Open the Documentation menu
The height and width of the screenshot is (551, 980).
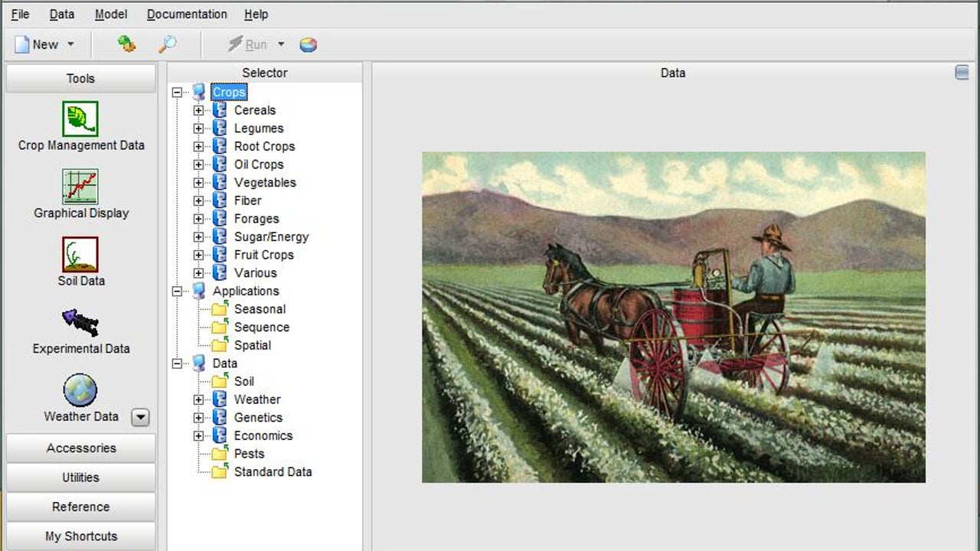187,14
